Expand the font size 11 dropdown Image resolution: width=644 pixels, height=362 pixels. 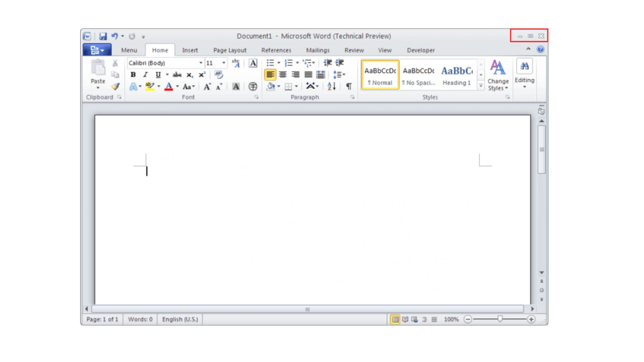point(224,63)
